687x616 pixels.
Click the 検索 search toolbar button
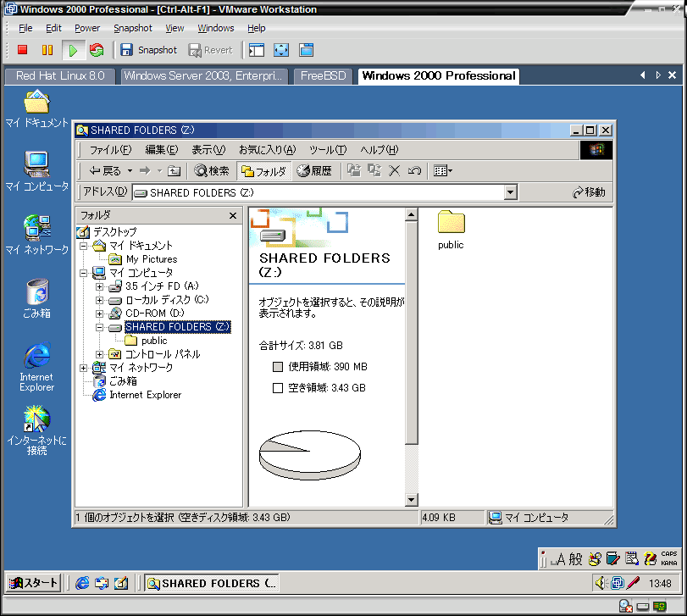tap(212, 171)
